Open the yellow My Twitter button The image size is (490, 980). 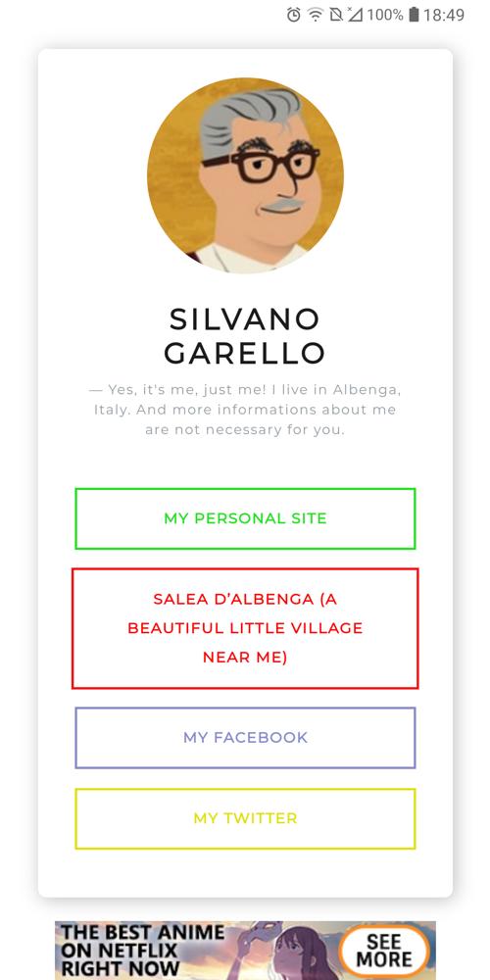click(x=245, y=818)
